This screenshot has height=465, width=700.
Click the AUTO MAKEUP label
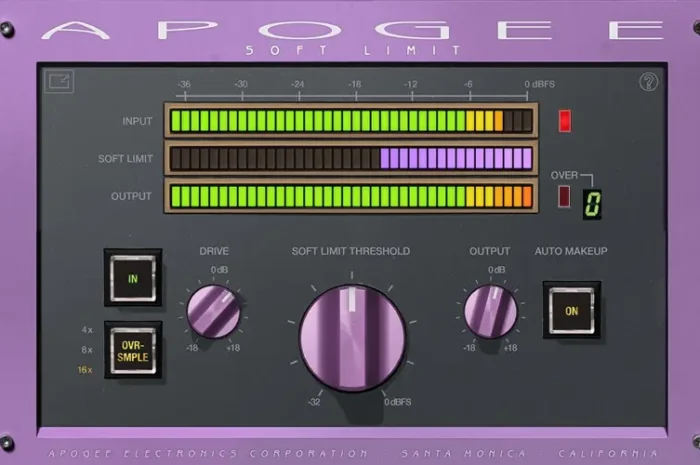[571, 251]
